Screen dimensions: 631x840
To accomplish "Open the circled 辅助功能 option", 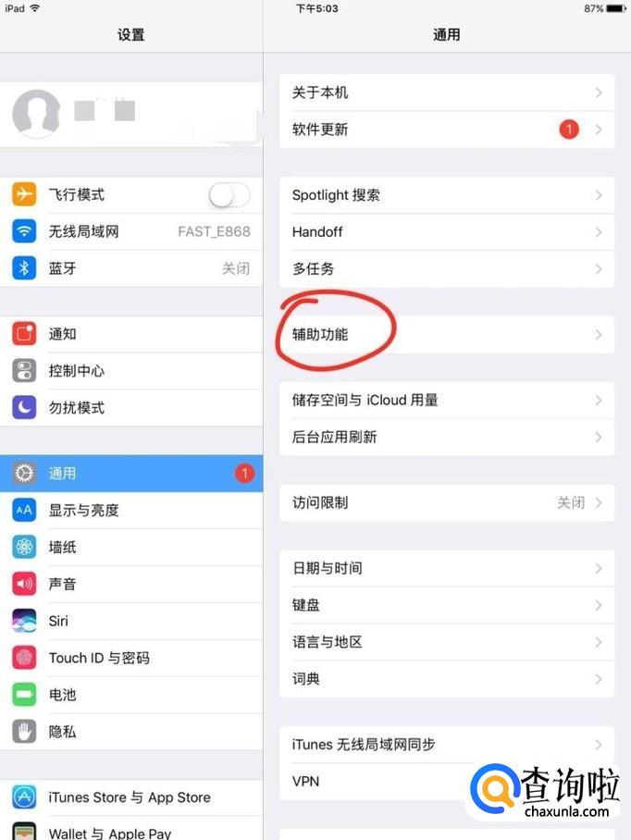I will pyautogui.click(x=447, y=335).
